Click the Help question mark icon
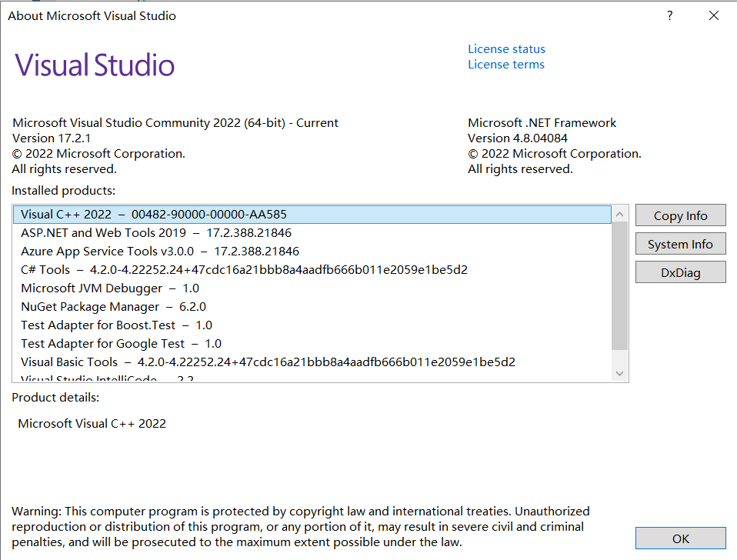737x560 pixels. (x=669, y=15)
